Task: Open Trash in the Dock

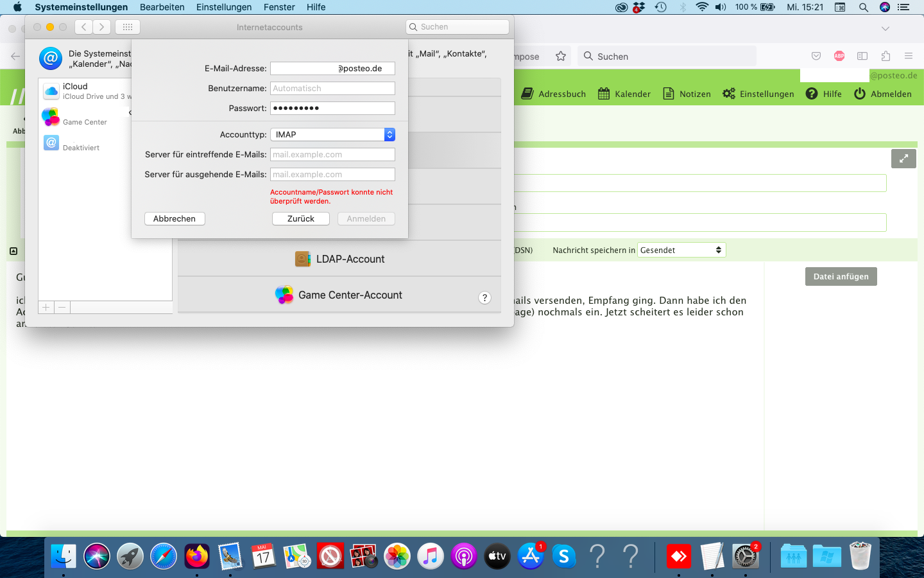Action: click(x=860, y=556)
